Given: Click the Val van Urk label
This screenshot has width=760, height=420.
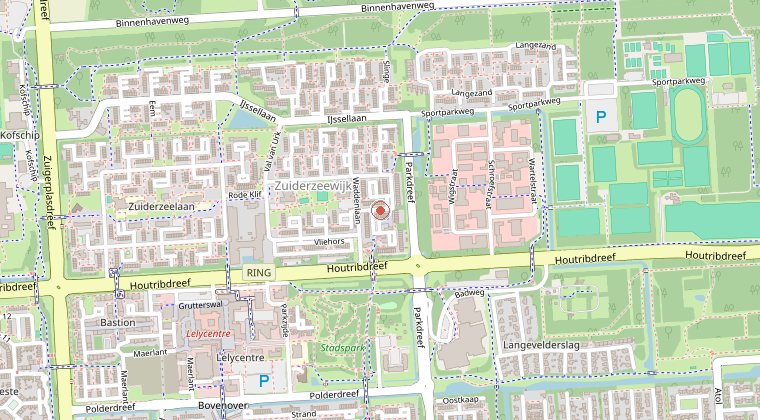Looking at the screenshot, I should pyautogui.click(x=272, y=152).
